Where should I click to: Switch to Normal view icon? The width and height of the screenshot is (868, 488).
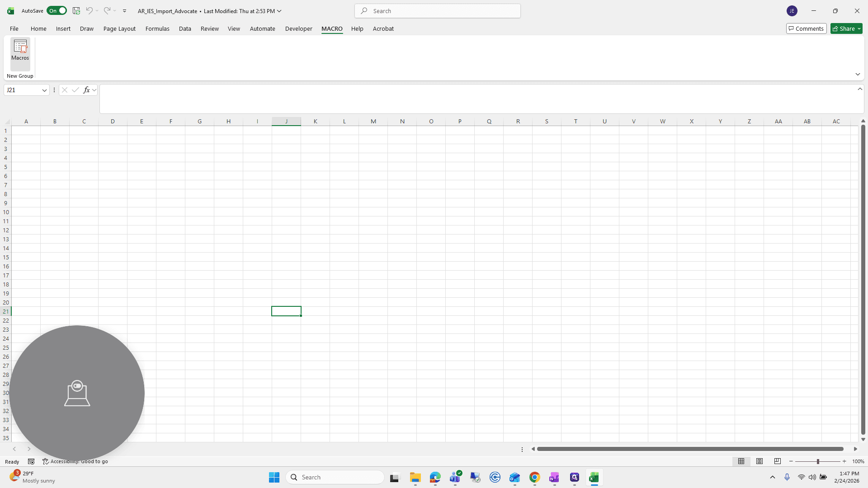pyautogui.click(x=741, y=461)
